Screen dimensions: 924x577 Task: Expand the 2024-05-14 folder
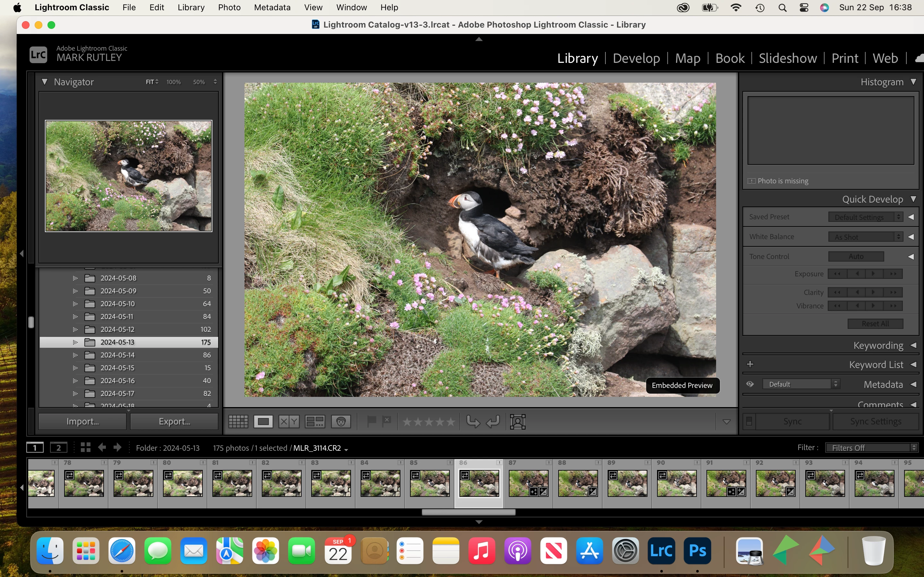[x=75, y=355]
